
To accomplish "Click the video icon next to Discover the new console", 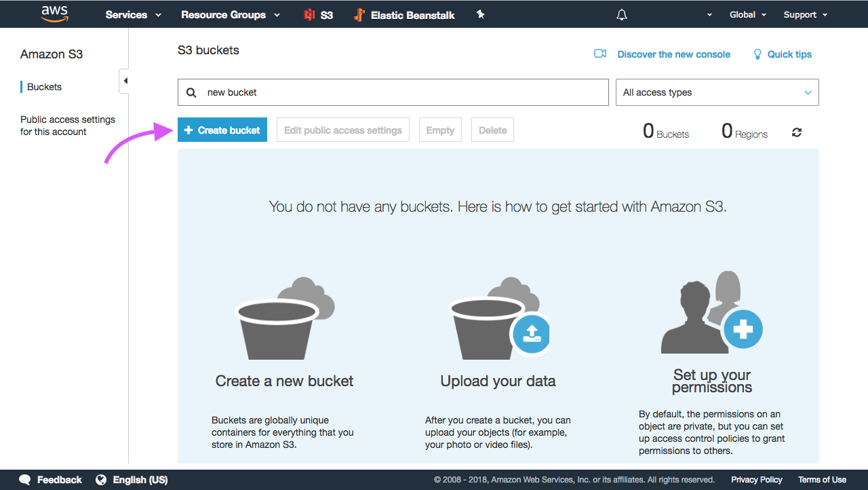I will 599,54.
